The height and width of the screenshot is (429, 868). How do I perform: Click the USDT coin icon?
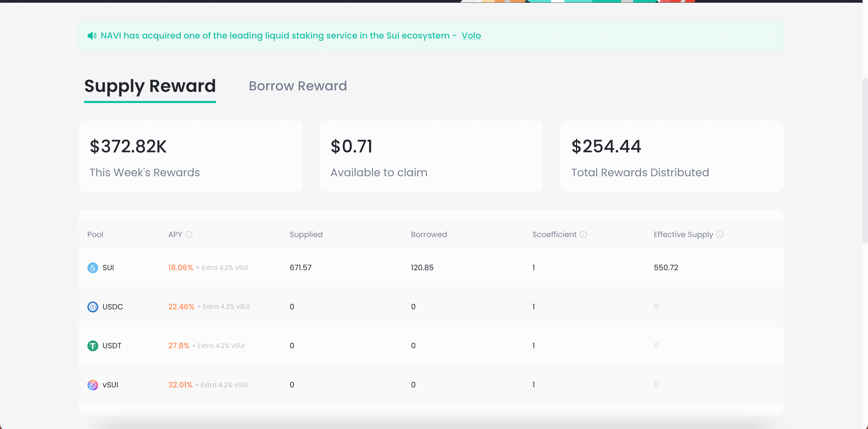(93, 346)
